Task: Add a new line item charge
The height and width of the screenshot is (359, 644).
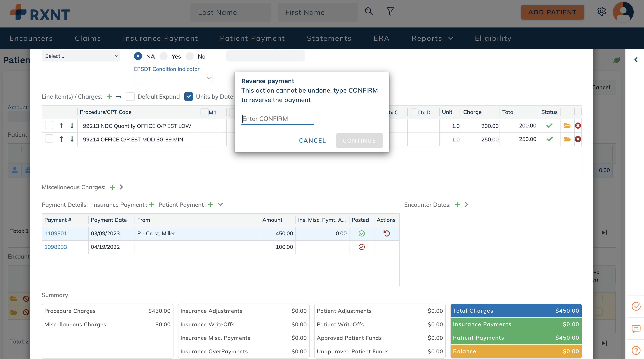Action: click(109, 97)
